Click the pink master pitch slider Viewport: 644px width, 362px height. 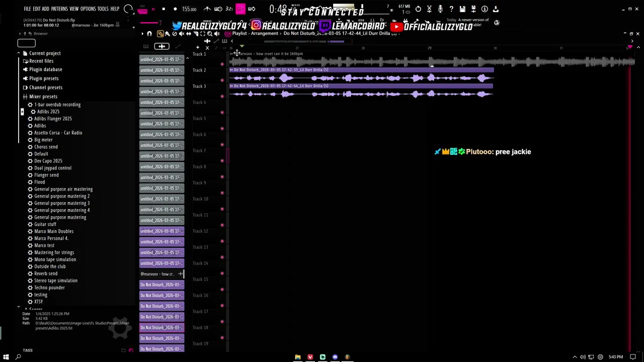149,23
